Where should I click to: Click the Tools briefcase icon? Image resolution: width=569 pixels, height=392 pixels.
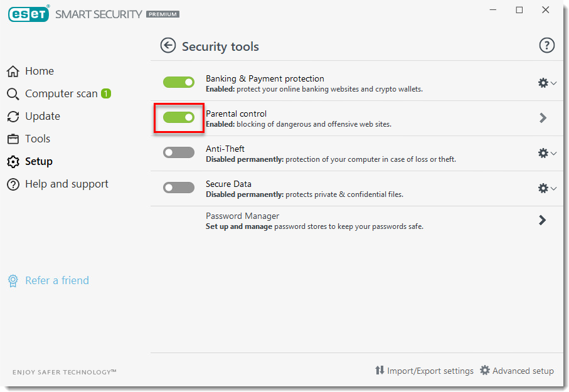coord(13,139)
